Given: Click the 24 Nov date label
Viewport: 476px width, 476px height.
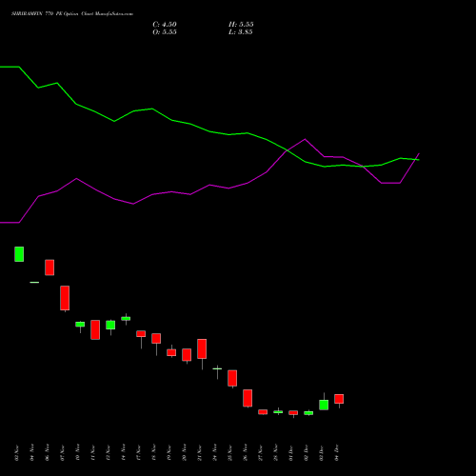Looking at the screenshot, I should tap(214, 453).
